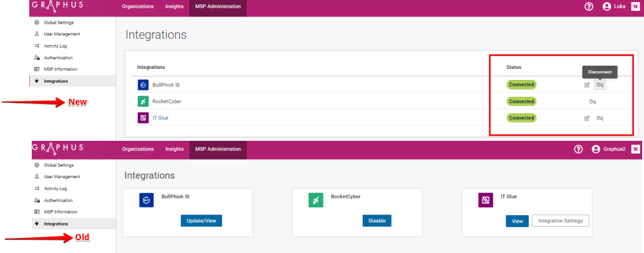Click IT Glue logo on the old card

coord(485,200)
